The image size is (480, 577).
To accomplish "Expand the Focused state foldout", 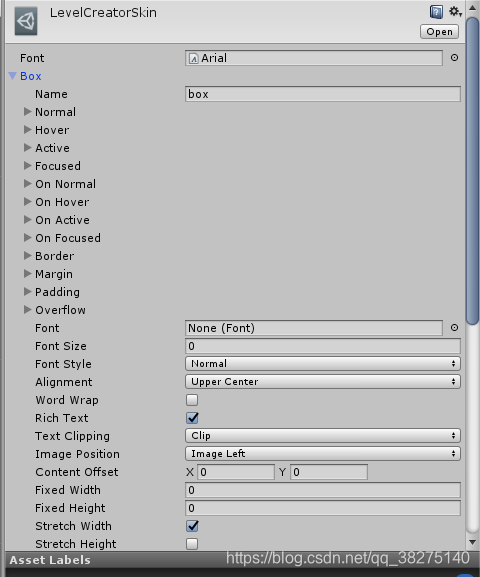I will (28, 166).
